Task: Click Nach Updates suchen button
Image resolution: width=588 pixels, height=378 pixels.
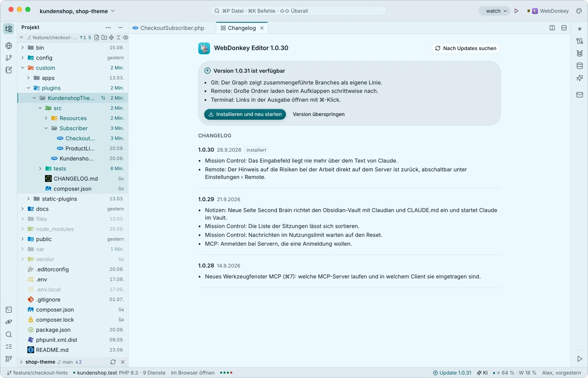Action: click(466, 48)
